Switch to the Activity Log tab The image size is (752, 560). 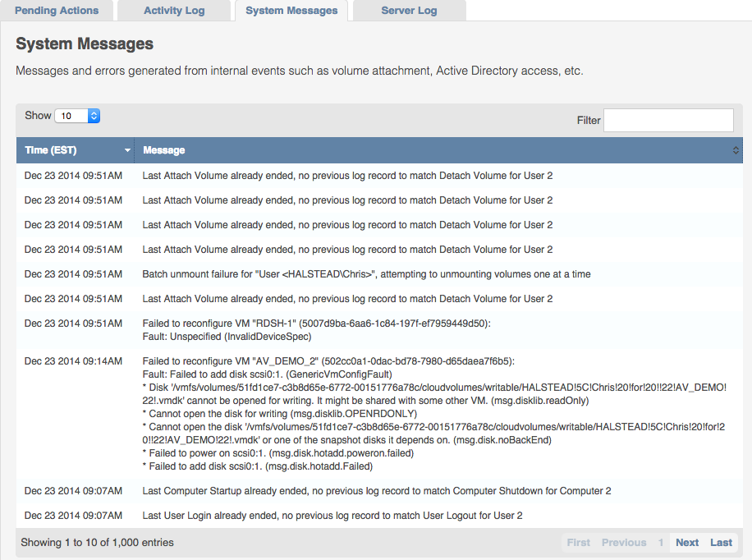click(x=174, y=11)
